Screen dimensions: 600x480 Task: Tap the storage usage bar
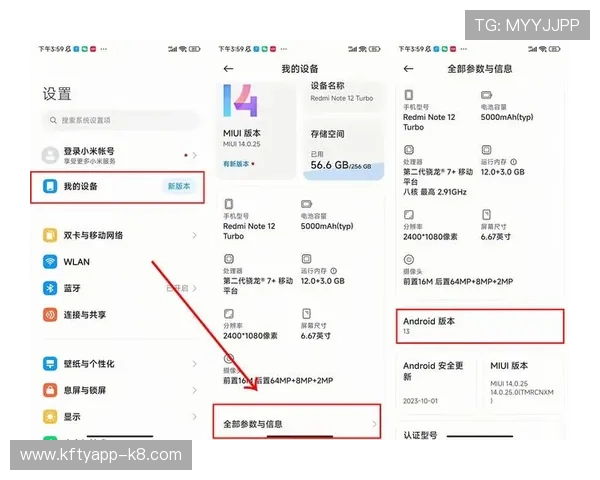(x=344, y=171)
